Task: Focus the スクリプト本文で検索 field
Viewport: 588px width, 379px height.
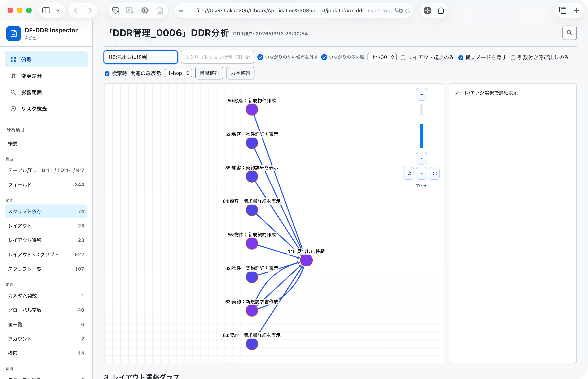Action: tap(217, 57)
